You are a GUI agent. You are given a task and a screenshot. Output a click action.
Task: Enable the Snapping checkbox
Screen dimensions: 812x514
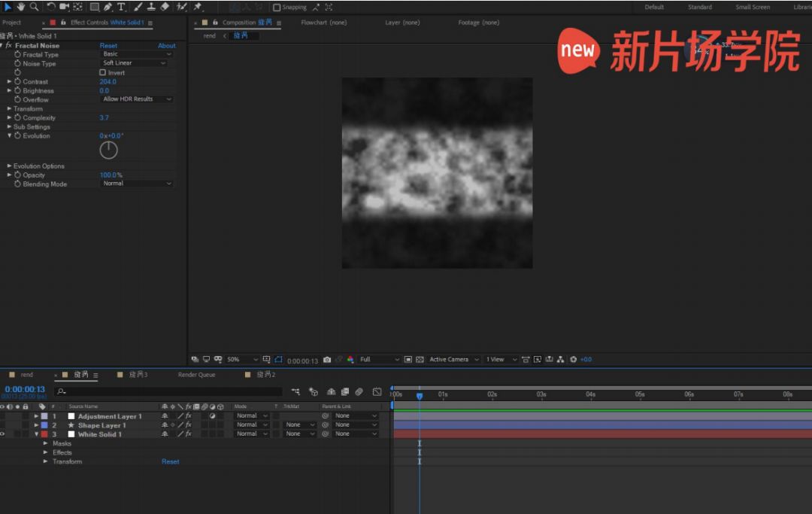pyautogui.click(x=277, y=8)
